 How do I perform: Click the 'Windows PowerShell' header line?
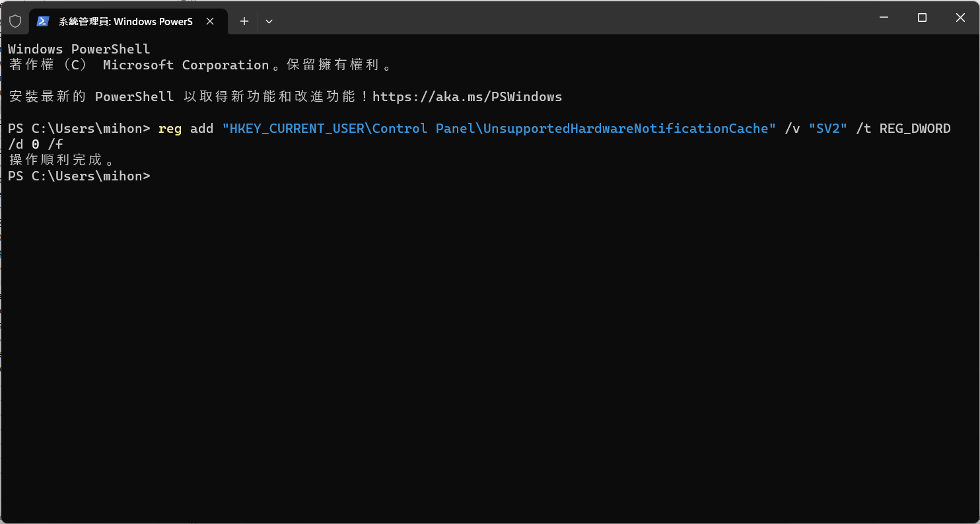pyautogui.click(x=79, y=50)
